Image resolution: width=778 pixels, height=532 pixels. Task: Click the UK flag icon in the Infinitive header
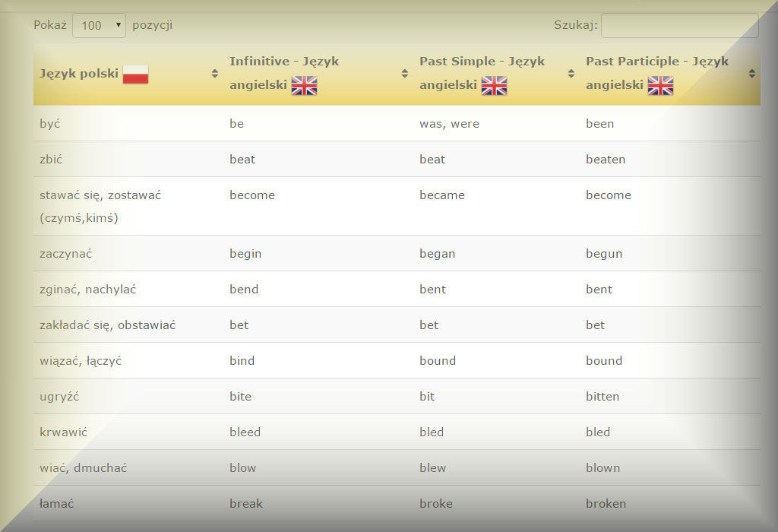304,85
